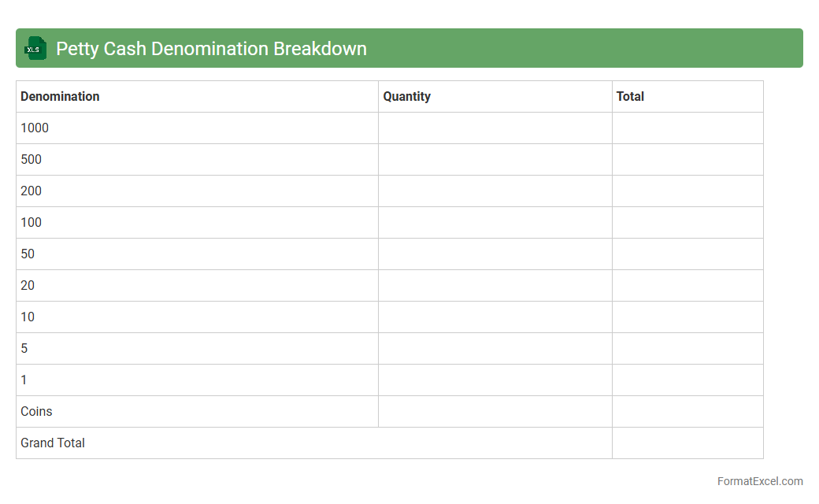
Task: Click the Quantity cell for 5
Action: tap(495, 348)
